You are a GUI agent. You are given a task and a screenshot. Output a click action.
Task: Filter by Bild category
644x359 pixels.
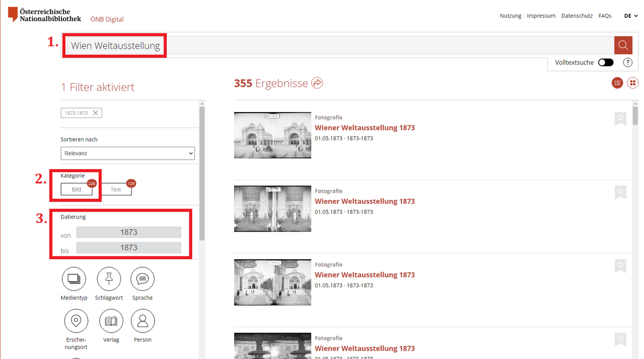tap(76, 189)
